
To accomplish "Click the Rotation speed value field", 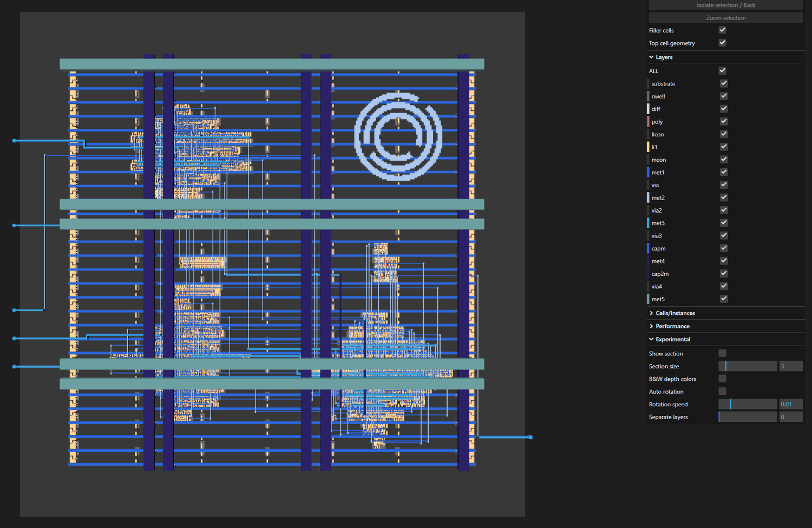I will [x=791, y=404].
